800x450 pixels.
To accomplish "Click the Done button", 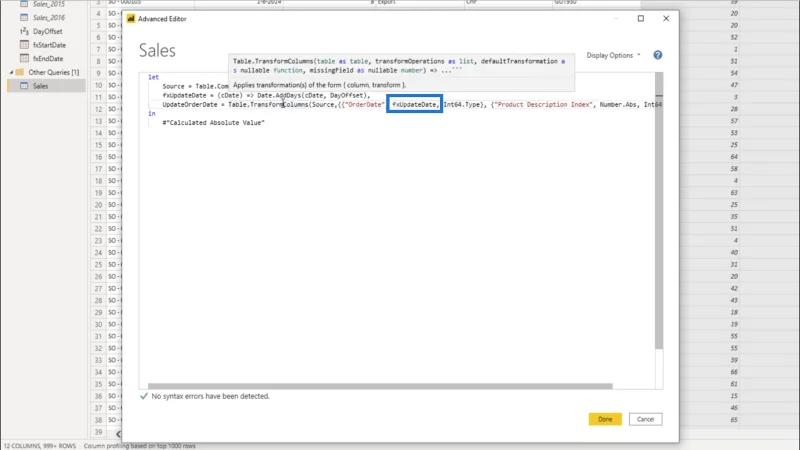I will point(605,419).
